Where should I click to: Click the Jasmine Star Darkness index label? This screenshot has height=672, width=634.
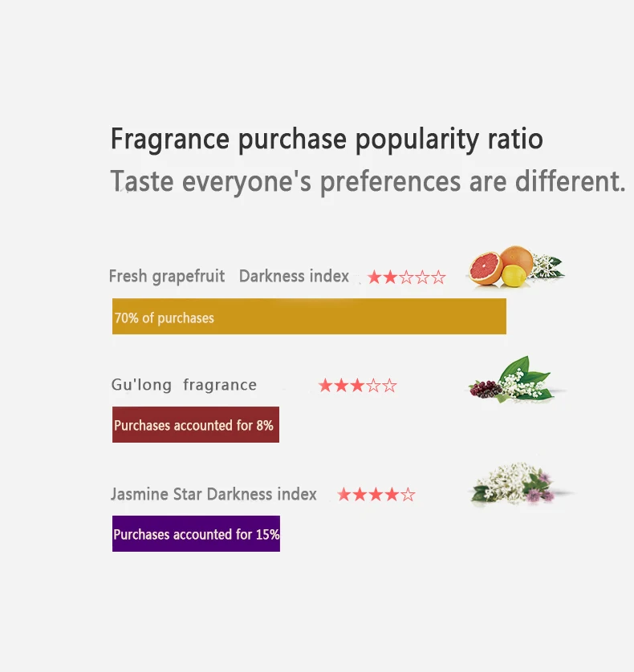(x=213, y=494)
